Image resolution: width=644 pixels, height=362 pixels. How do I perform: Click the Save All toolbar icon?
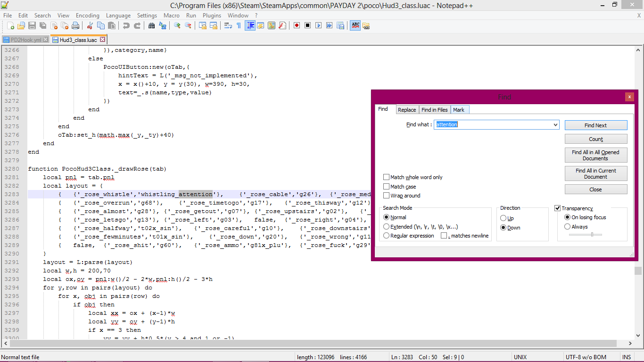point(43,25)
